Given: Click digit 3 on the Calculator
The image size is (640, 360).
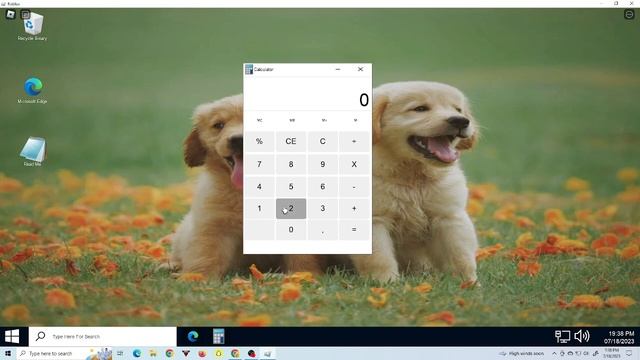Looking at the screenshot, I should tap(322, 209).
